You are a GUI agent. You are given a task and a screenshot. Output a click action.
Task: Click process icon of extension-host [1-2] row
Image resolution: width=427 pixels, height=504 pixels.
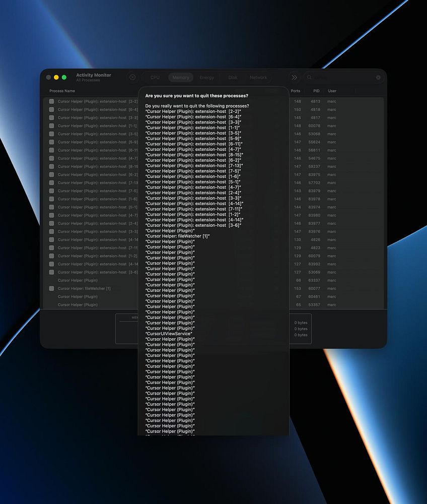click(51, 256)
